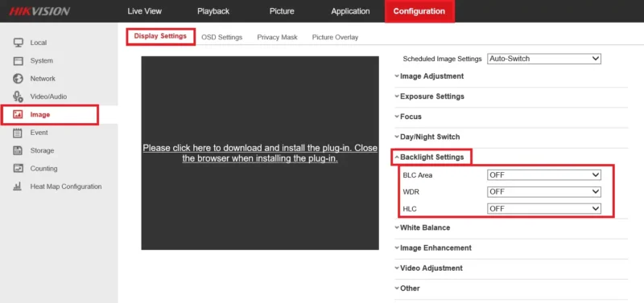Click the Heat Map bar chart icon
Screen dimensions: 644x303
click(x=18, y=186)
